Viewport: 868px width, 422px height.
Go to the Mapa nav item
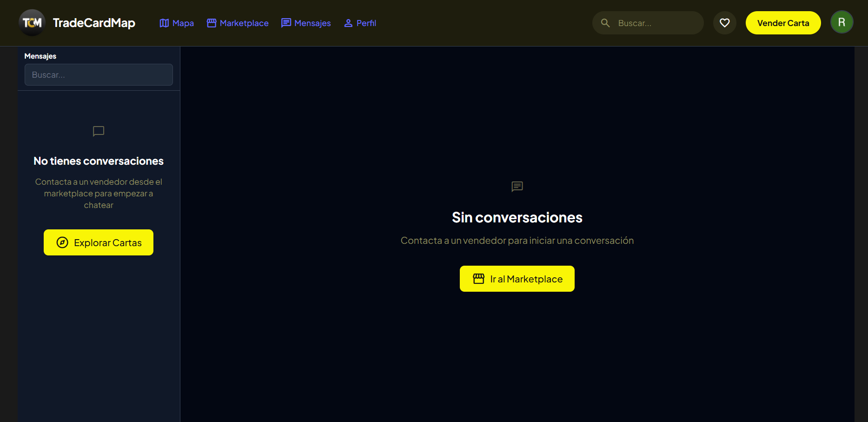pos(177,23)
